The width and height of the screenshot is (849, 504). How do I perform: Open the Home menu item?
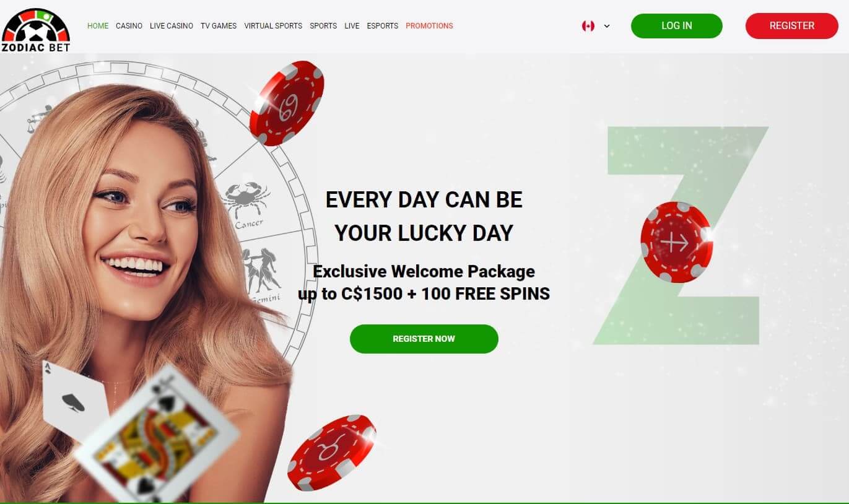click(x=98, y=26)
